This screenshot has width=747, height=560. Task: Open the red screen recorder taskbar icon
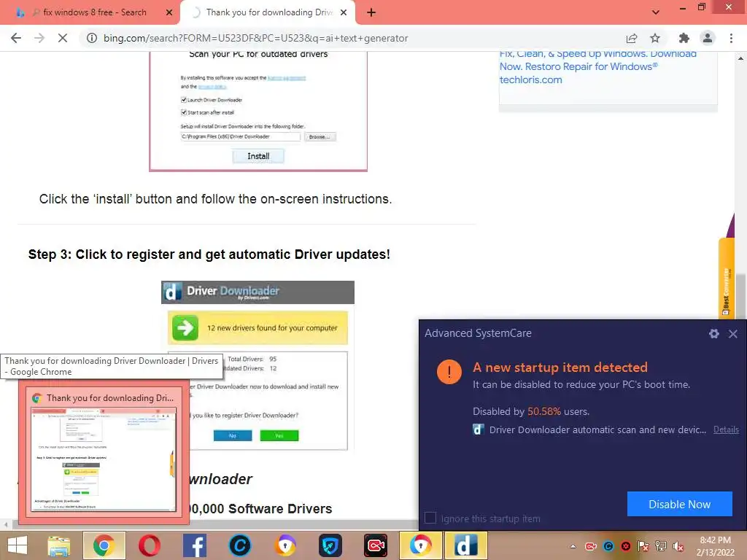tap(376, 545)
